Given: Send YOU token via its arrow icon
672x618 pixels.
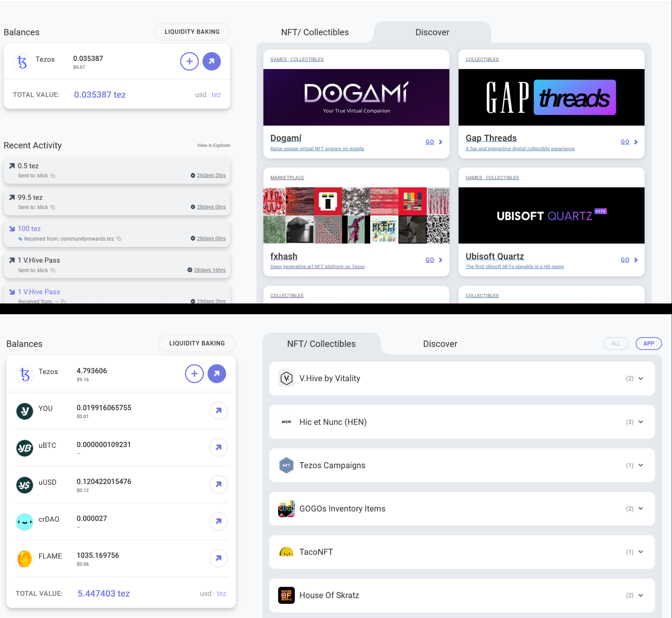Looking at the screenshot, I should pyautogui.click(x=219, y=410).
